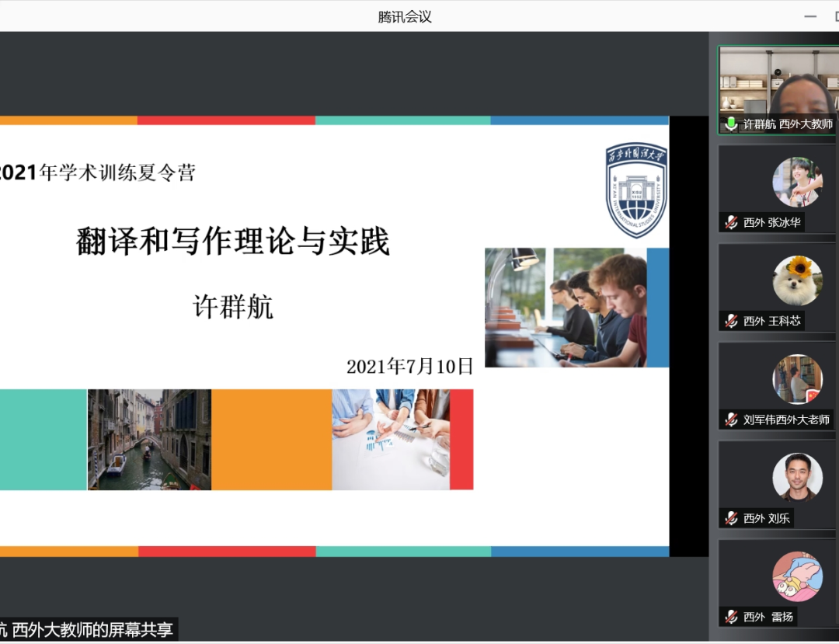The height and width of the screenshot is (644, 839).
Task: Click the university crest logo on the slide
Action: tap(636, 190)
